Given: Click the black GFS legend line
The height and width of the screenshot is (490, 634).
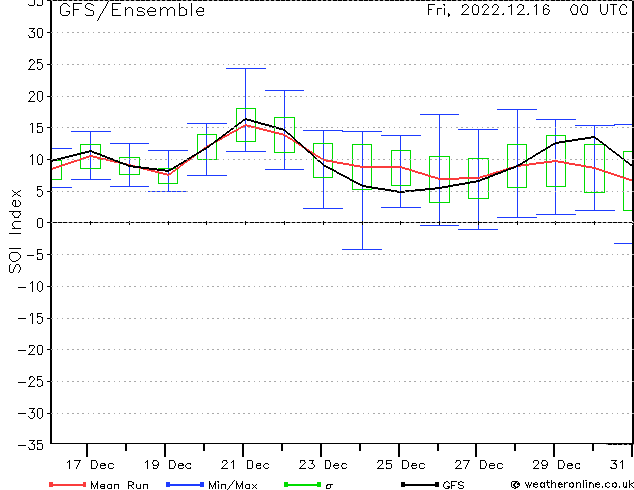Looking at the screenshot, I should click(x=420, y=484).
